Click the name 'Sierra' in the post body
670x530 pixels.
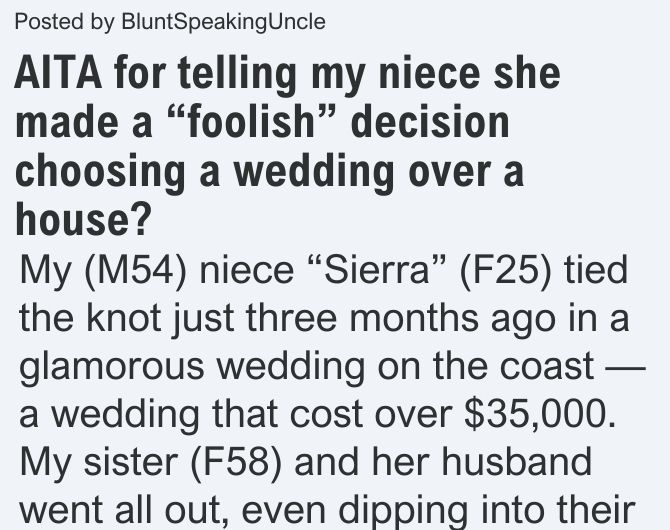click(376, 271)
